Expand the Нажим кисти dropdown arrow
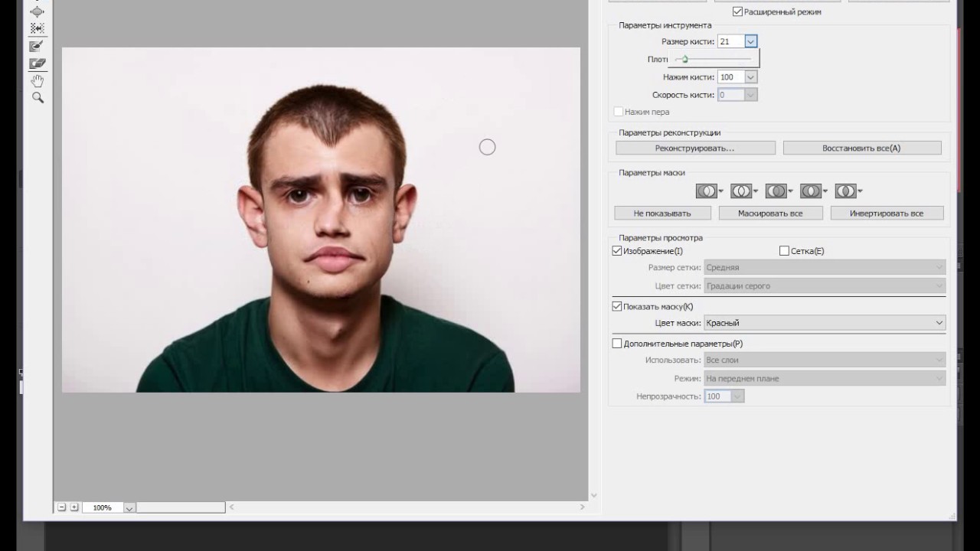Screen dimensions: 980x551 pos(750,77)
